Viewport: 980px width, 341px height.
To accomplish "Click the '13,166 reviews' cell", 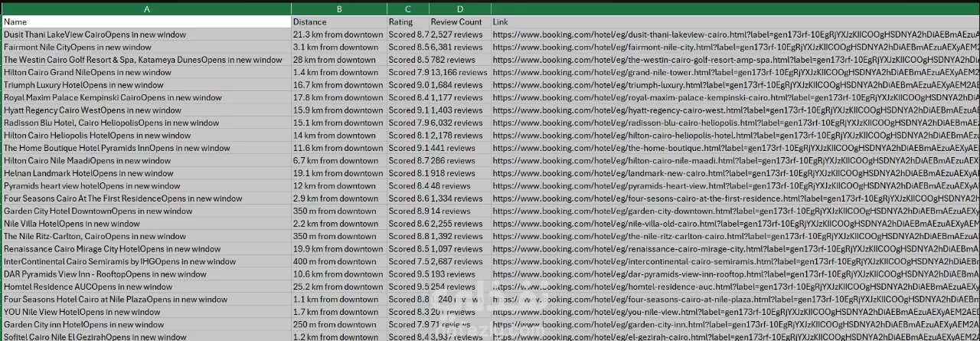I will click(459, 72).
